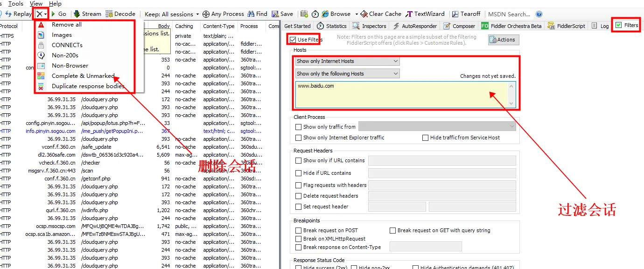Toggle the Stream mode button
Screen dimensions: 644x269
click(x=87, y=14)
